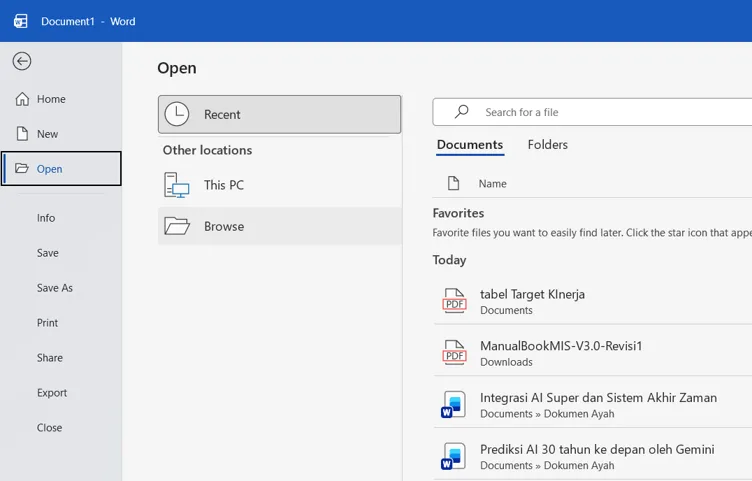752x481 pixels.
Task: Click Word icon of Prediksi AI 30 tahun document
Action: [x=454, y=457]
